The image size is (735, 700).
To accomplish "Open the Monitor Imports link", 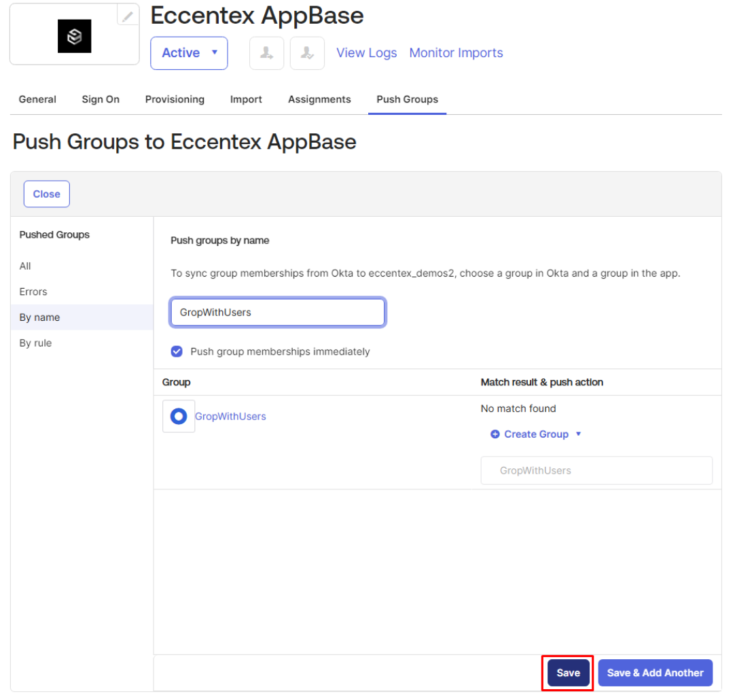I will 456,53.
